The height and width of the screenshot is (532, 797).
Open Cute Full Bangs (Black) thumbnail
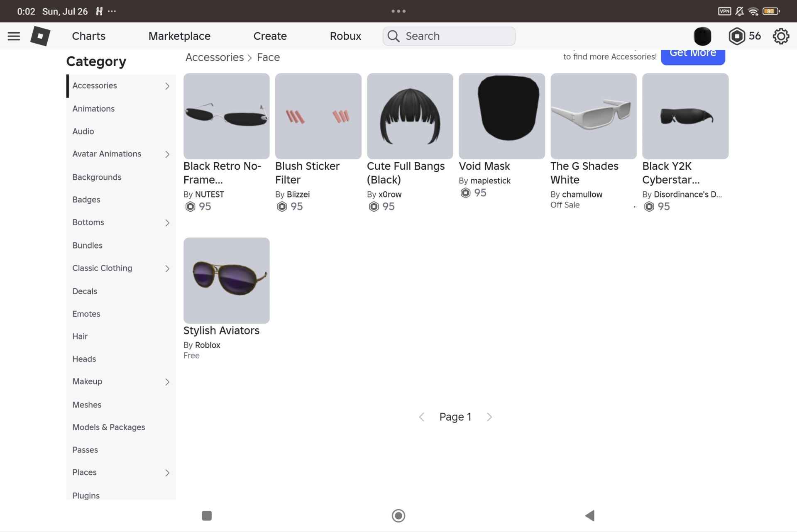410,116
